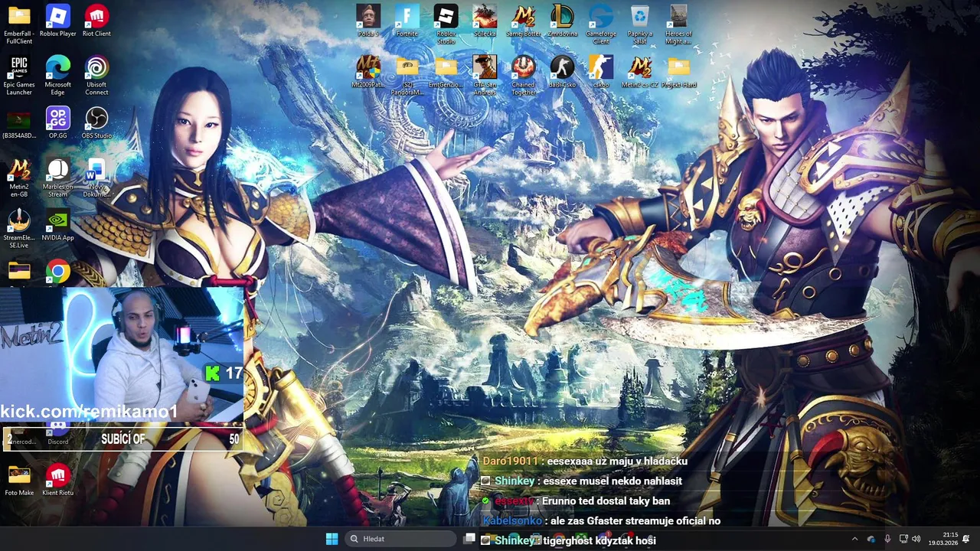This screenshot has width=980, height=551.
Task: Open the (S2) PandoraM... folder
Action: click(407, 74)
